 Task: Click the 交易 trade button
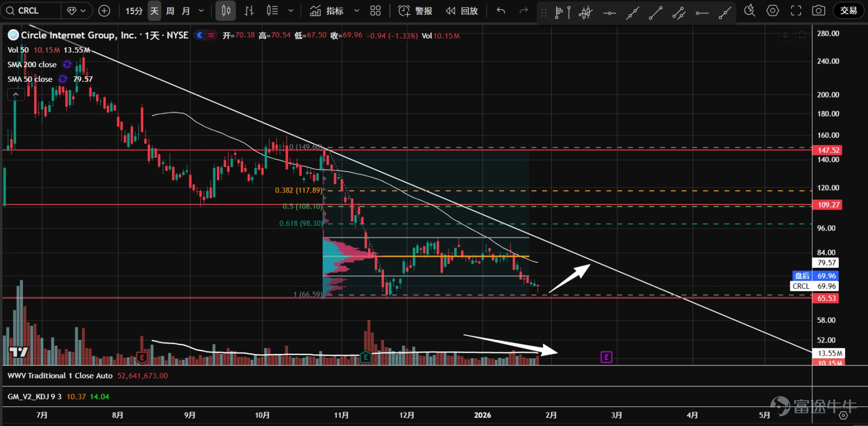(848, 10)
